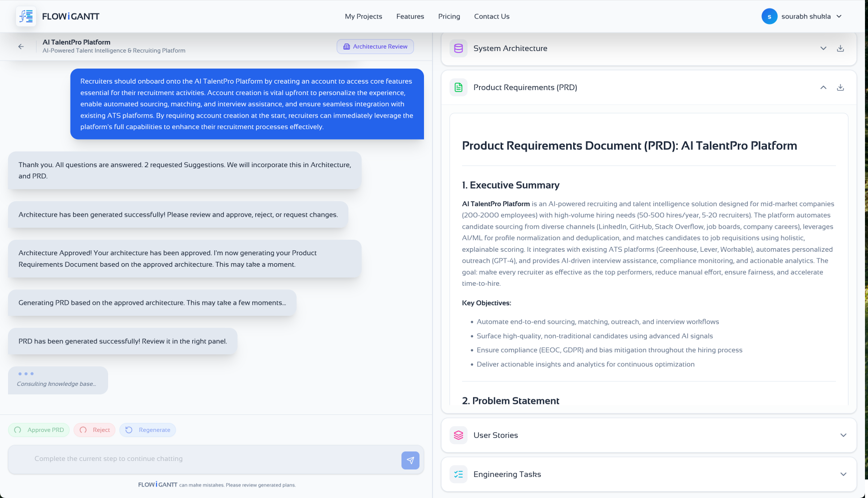Click the Engineering Tasks checklist icon
This screenshot has width=868, height=498.
458,474
